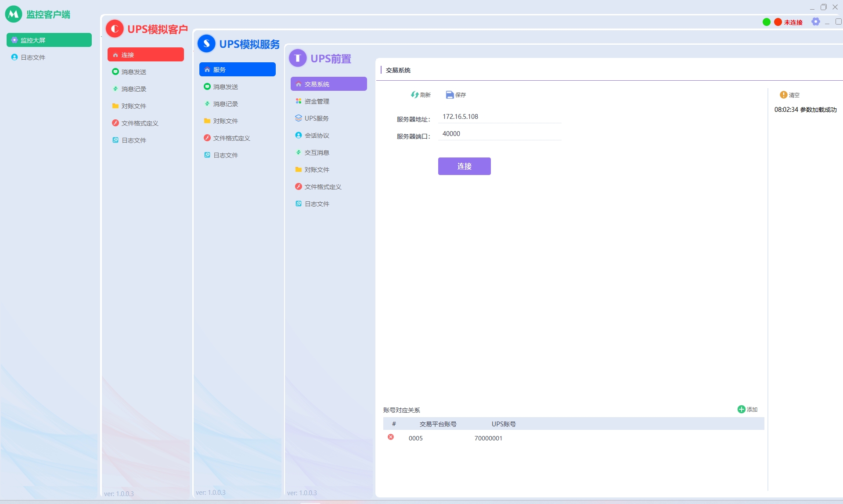Click the 保存 save toolbar button
This screenshot has height=504, width=843.
coord(456,95)
